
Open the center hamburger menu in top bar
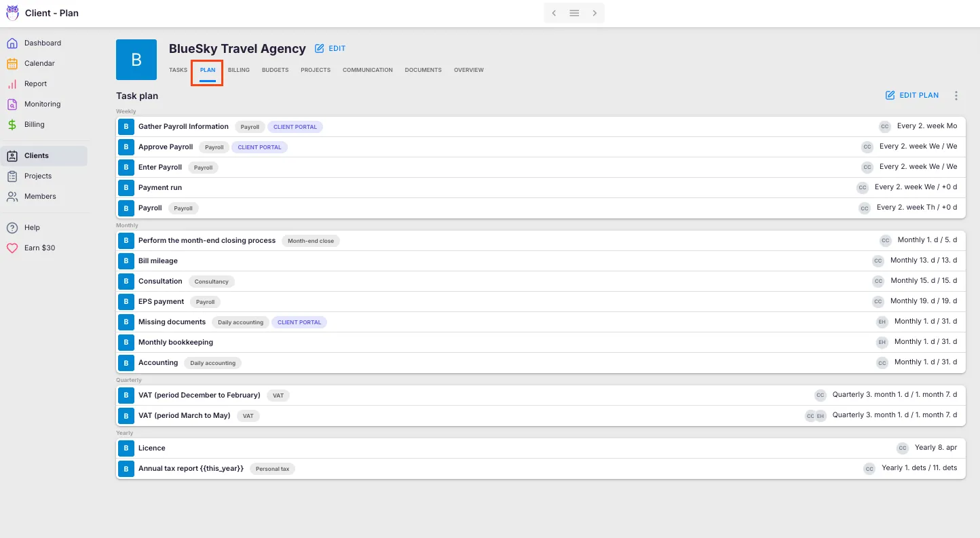point(574,13)
